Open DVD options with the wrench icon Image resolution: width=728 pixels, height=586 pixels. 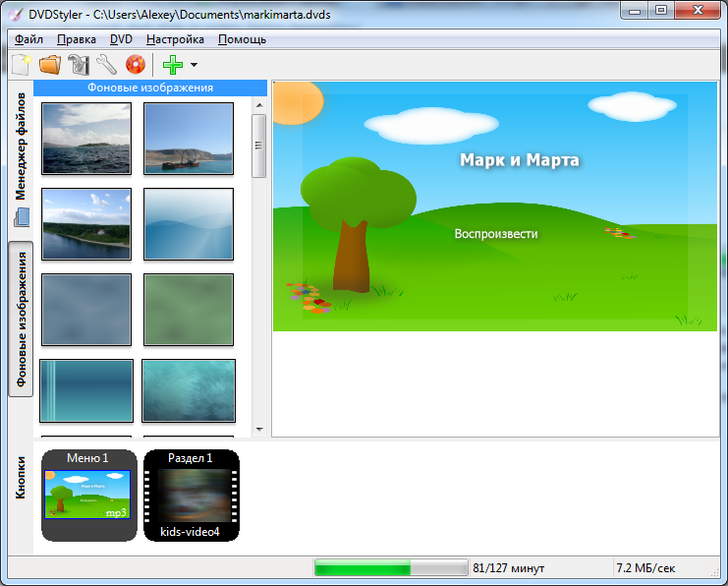(x=107, y=65)
